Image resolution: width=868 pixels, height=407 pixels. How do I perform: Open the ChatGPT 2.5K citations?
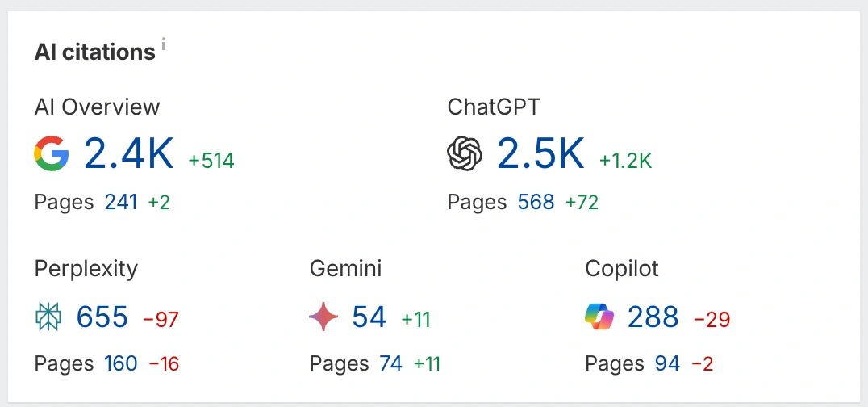click(x=540, y=153)
